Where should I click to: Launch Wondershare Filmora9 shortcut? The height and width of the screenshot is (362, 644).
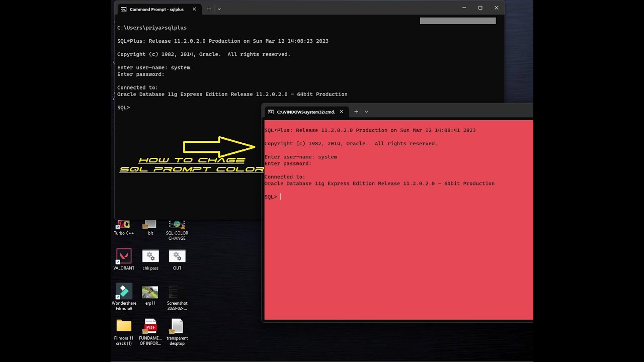[124, 297]
